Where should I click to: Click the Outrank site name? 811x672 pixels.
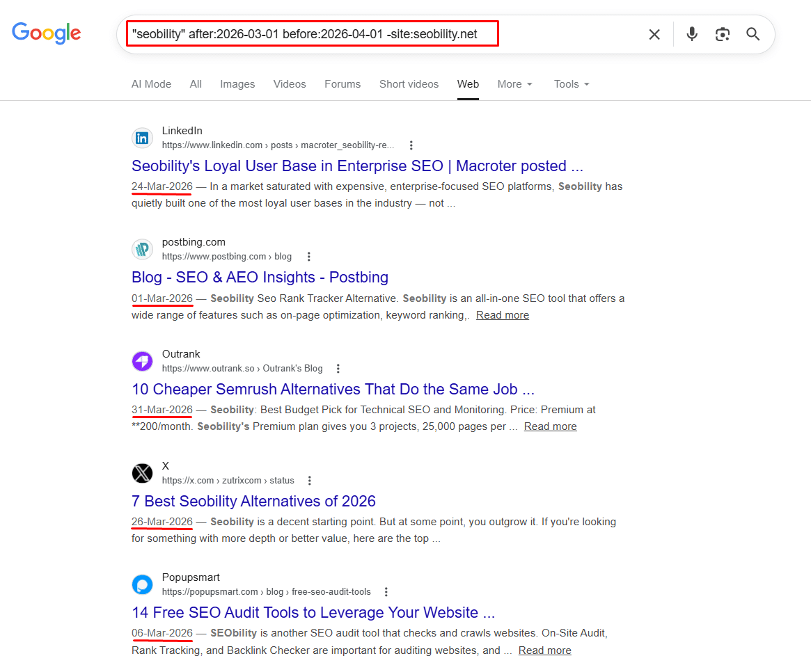[x=181, y=354]
